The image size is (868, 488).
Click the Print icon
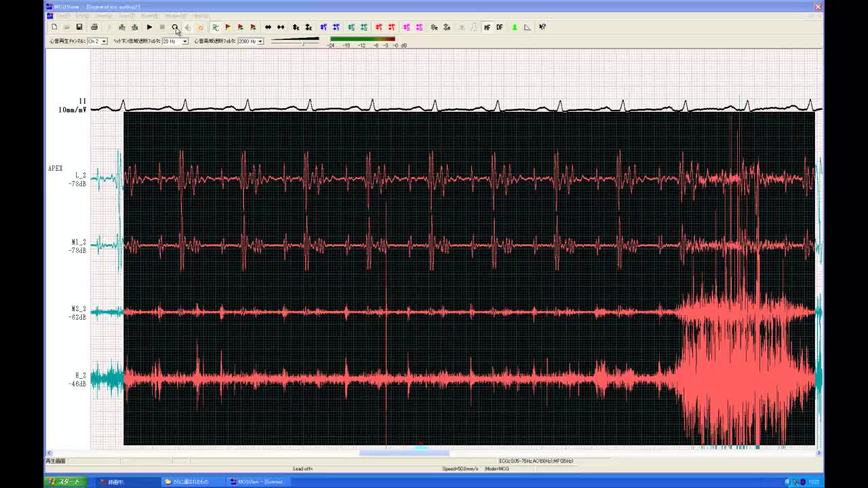tap(94, 27)
